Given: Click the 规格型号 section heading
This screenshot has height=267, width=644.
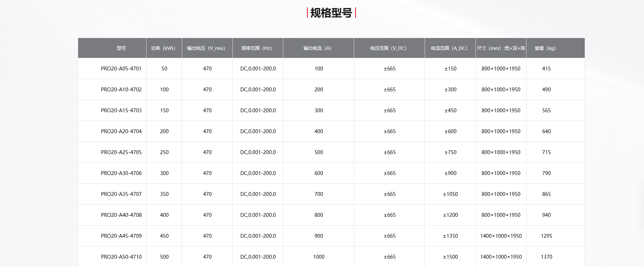Looking at the screenshot, I should click(331, 13).
